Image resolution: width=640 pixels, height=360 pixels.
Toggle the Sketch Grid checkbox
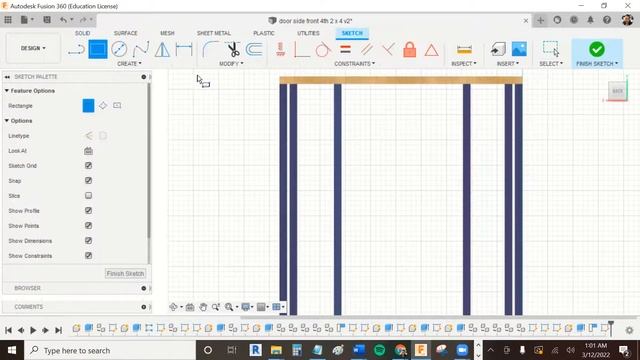(x=88, y=165)
